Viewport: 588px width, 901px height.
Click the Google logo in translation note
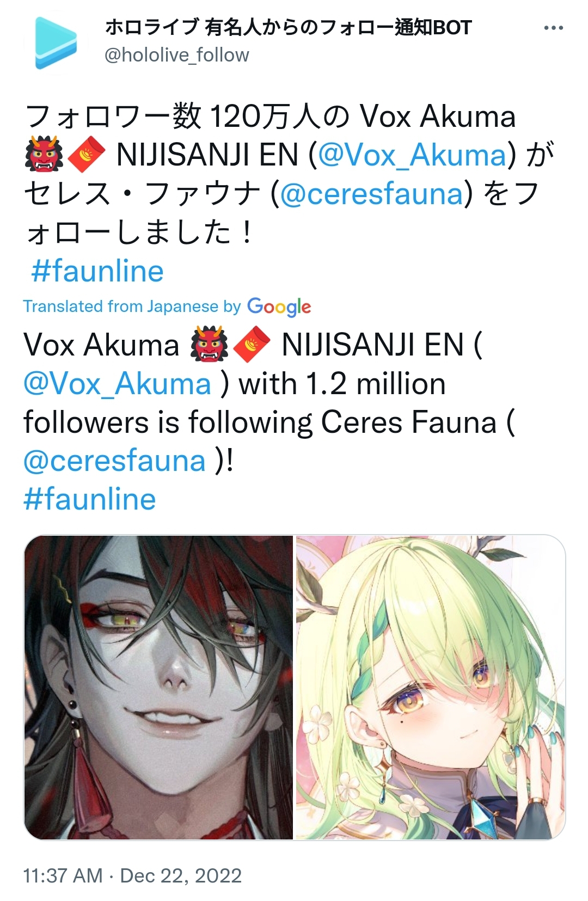[x=279, y=307]
